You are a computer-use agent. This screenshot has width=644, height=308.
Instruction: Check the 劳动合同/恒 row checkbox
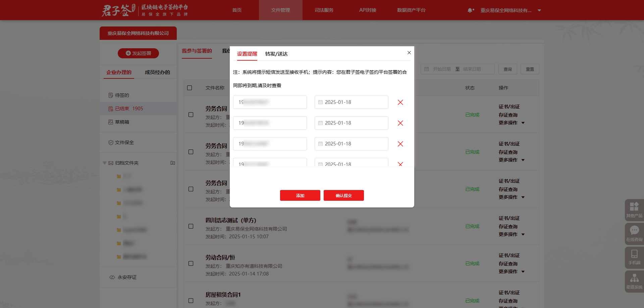click(x=191, y=263)
